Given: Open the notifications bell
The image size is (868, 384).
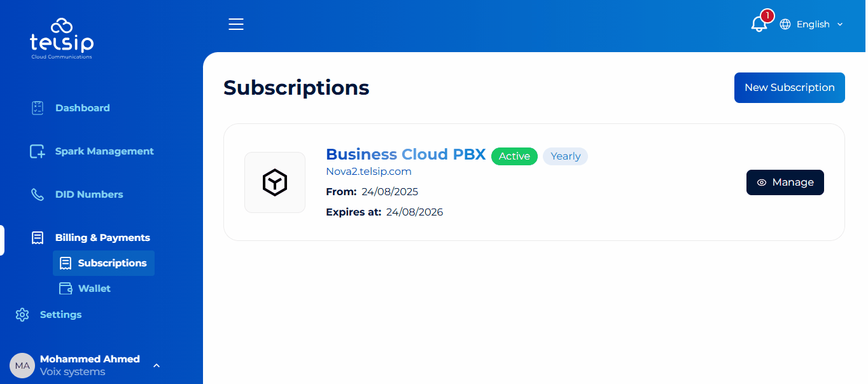Looking at the screenshot, I should 759,24.
